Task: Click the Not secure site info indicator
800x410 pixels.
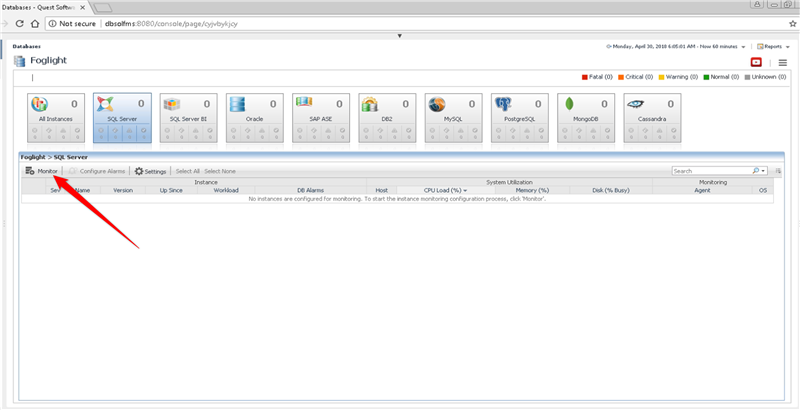Action: (72, 23)
